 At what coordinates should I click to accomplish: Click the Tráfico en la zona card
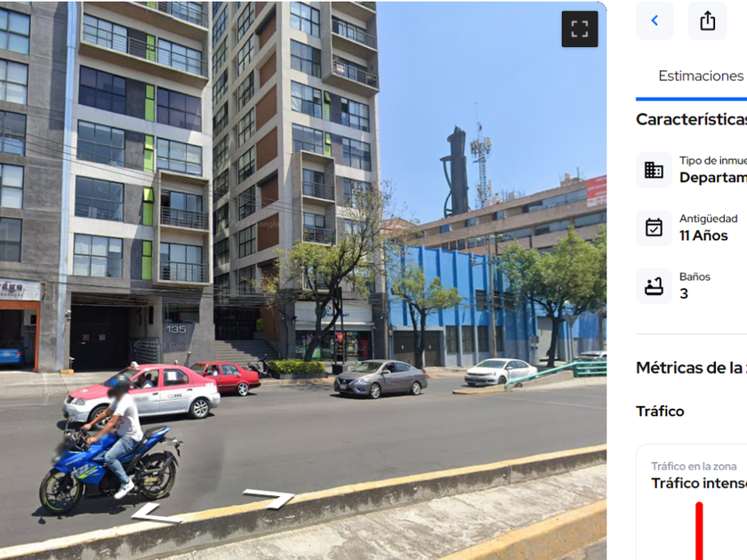point(692,502)
